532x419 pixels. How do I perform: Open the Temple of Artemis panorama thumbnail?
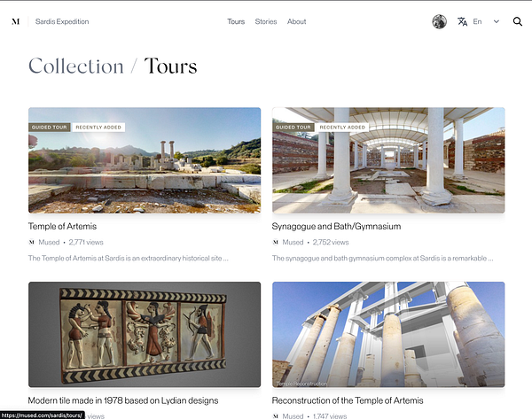(x=145, y=160)
